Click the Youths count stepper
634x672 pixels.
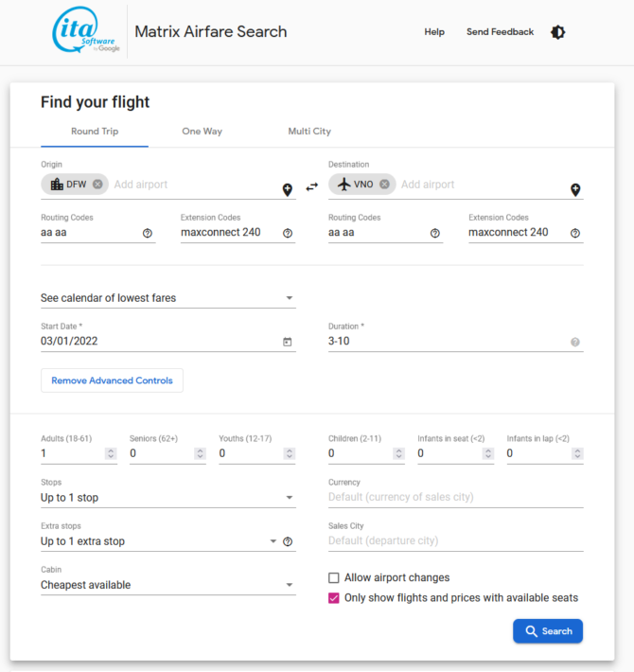point(290,453)
